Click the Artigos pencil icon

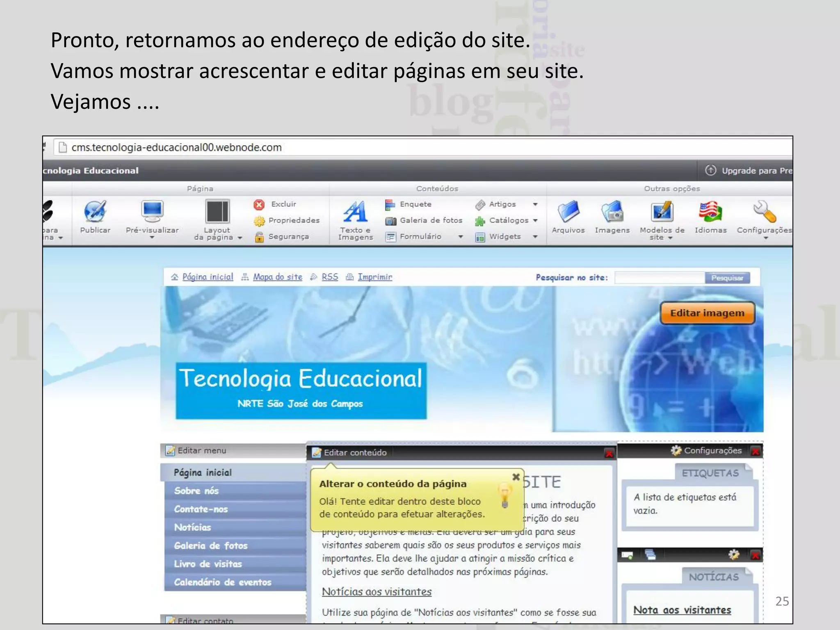click(480, 204)
